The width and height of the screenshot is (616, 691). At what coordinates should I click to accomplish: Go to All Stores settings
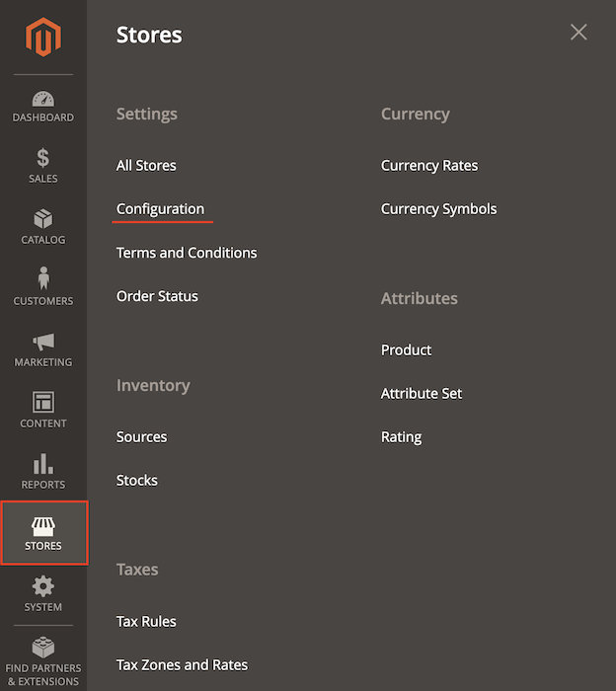(146, 166)
